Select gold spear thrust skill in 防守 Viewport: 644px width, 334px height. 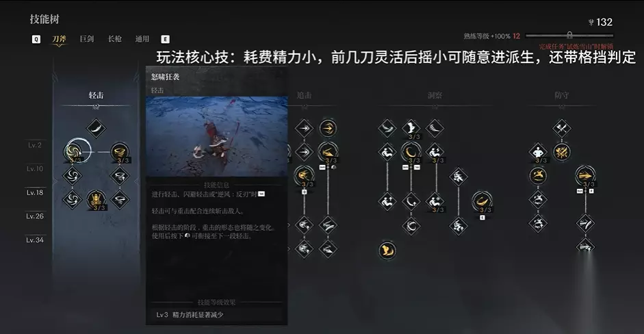tap(585, 176)
